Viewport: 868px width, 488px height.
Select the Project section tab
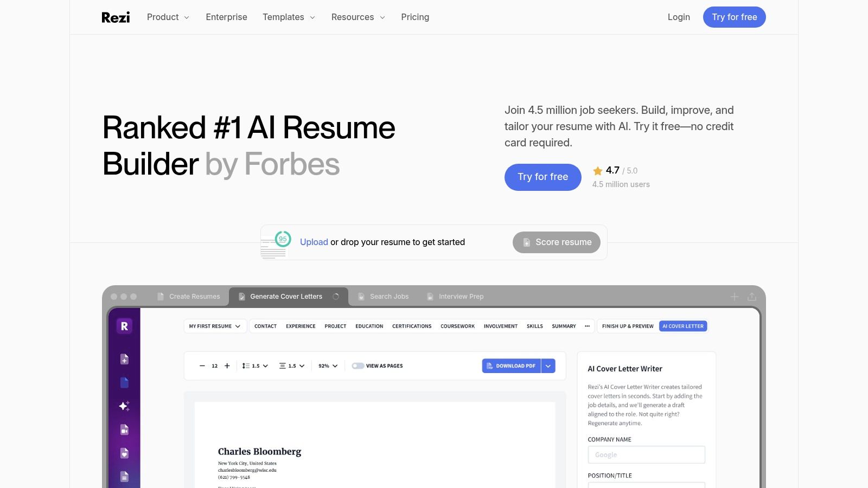pyautogui.click(x=335, y=326)
